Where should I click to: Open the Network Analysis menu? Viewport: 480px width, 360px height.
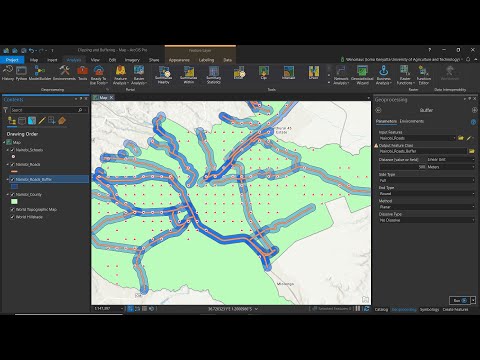pyautogui.click(x=341, y=75)
